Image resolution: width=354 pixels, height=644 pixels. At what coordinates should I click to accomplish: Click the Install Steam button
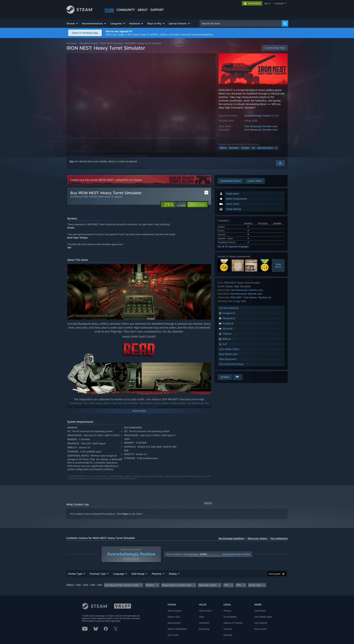pyautogui.click(x=252, y=4)
